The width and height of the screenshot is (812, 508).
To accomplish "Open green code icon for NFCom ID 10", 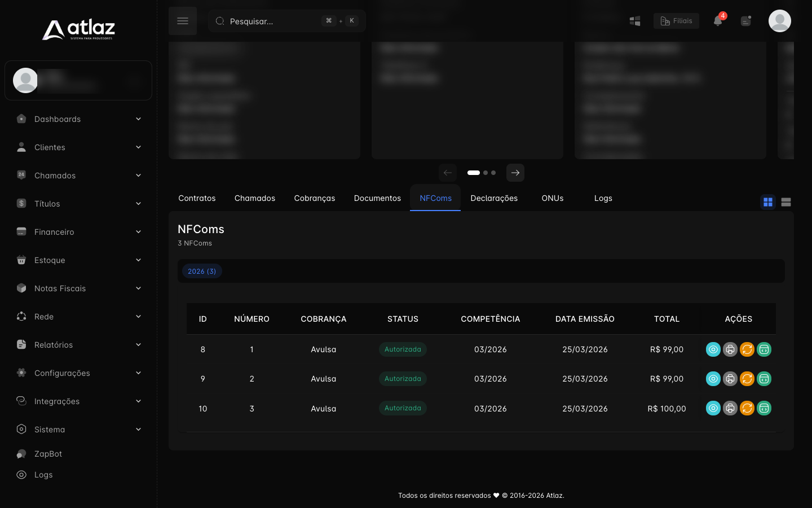I will [764, 408].
